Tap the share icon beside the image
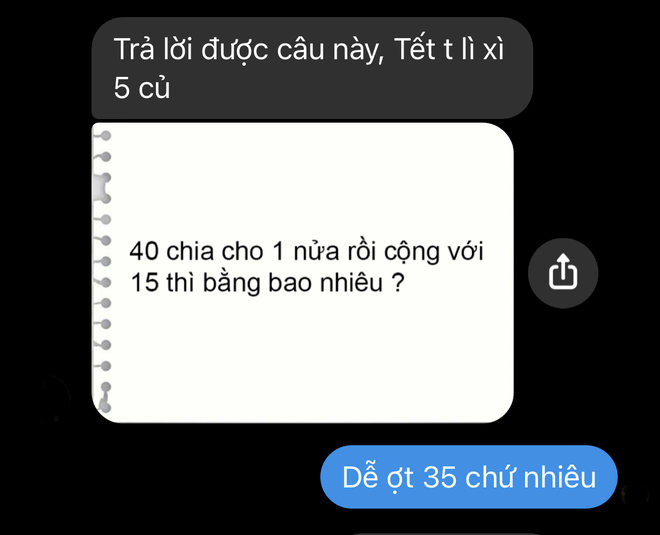 tap(563, 273)
